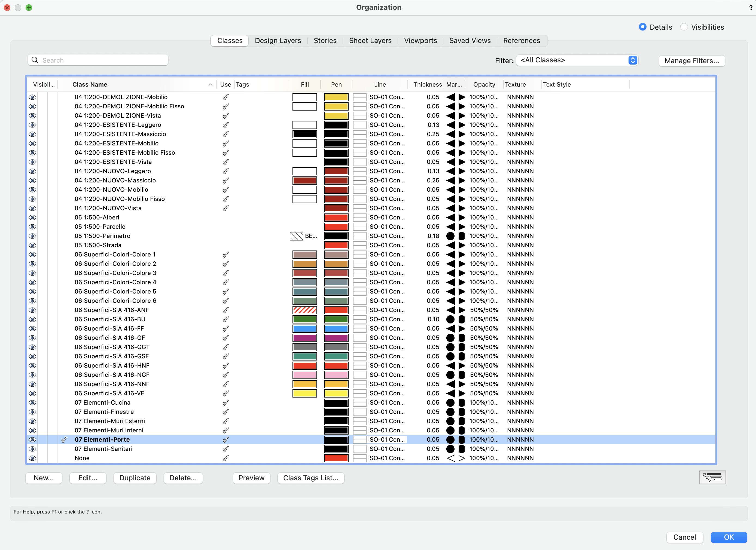Click the help question mark icon
This screenshot has width=756, height=550.
point(751,8)
